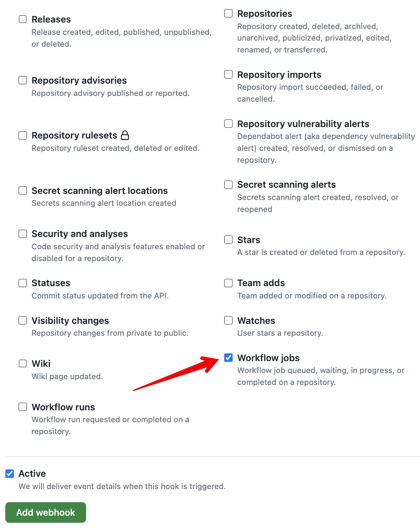Viewport: 420px width, 528px height.
Task: Check Repository vulnerability alerts checkbox
Action: coord(229,124)
